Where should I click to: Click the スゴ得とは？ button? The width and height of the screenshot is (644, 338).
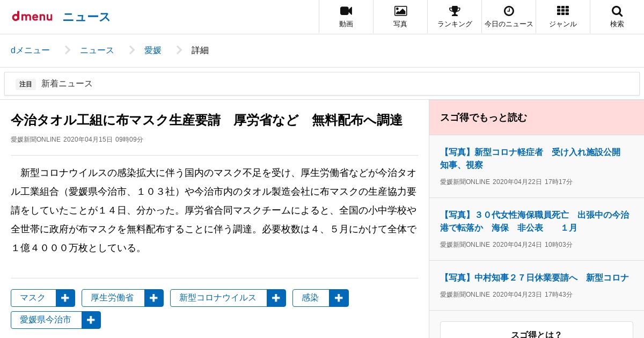tap(537, 330)
